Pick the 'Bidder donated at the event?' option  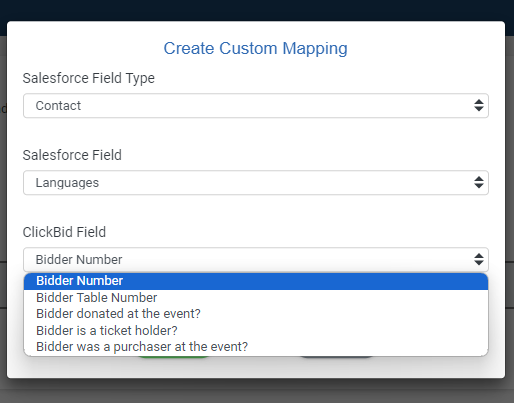(256, 314)
